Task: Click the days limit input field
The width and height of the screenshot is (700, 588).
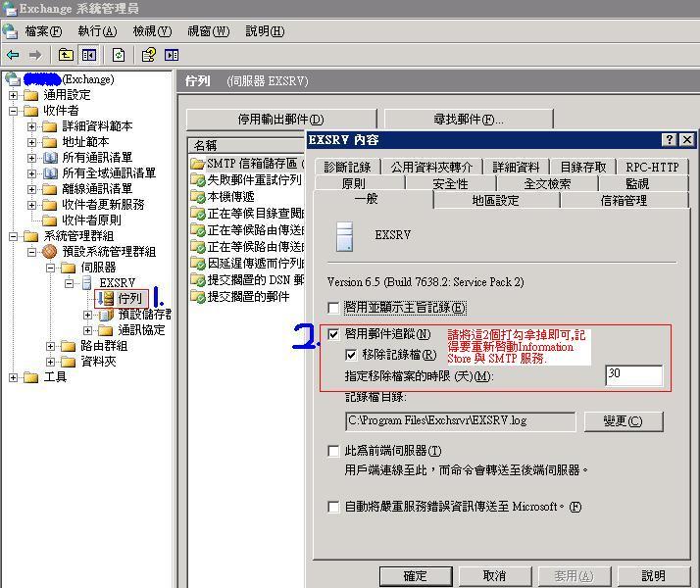Action: pyautogui.click(x=633, y=375)
